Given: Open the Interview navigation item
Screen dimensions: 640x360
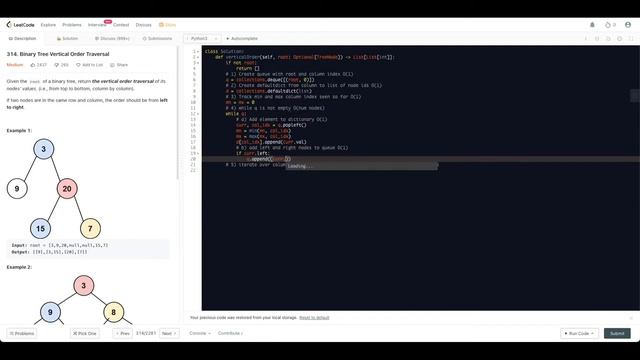Looking at the screenshot, I should (97, 25).
